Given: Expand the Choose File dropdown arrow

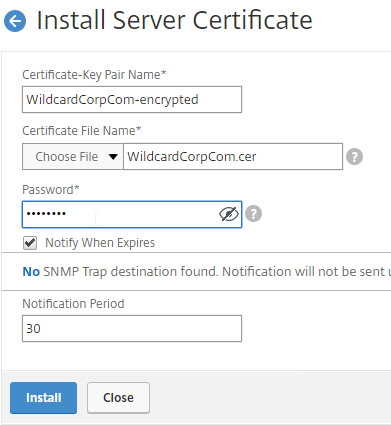Looking at the screenshot, I should (x=113, y=157).
